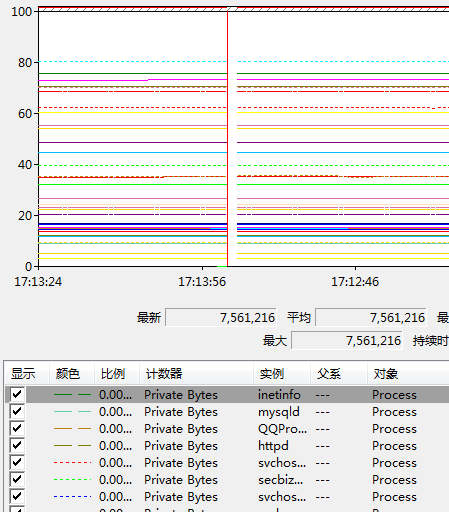
Task: Click Private Bytes in the inetinfo row
Action: pos(181,395)
